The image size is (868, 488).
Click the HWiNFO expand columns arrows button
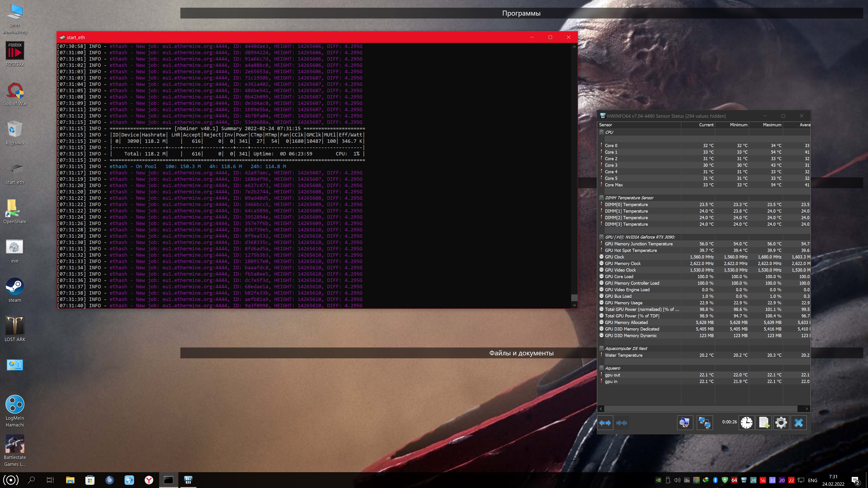605,423
